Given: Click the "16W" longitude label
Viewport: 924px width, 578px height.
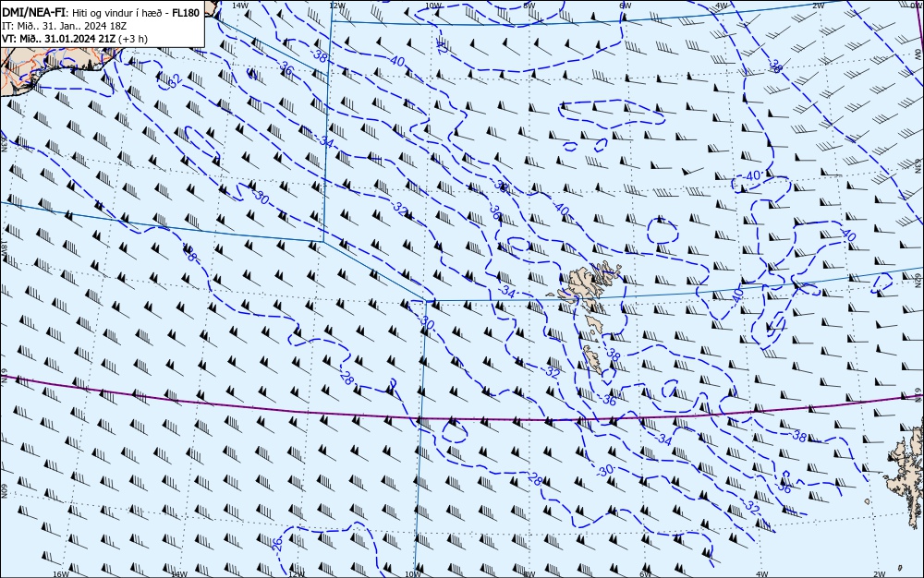Looking at the screenshot, I should click(61, 573).
